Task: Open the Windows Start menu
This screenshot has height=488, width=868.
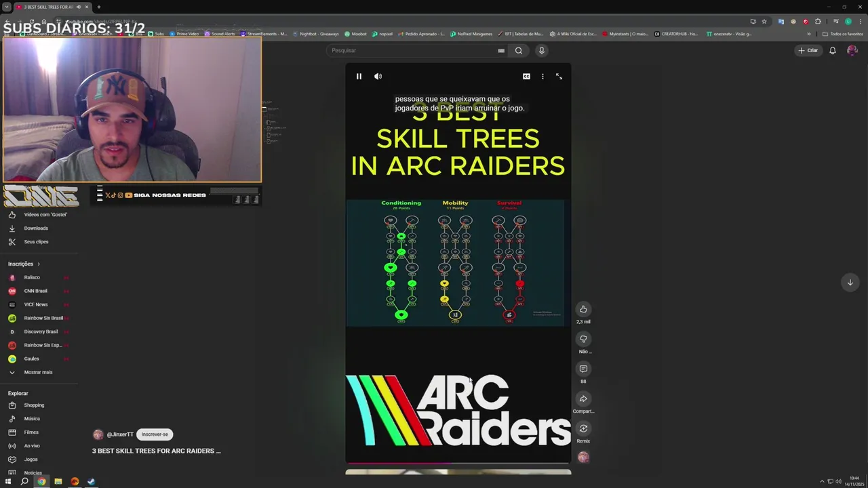Action: click(x=8, y=482)
